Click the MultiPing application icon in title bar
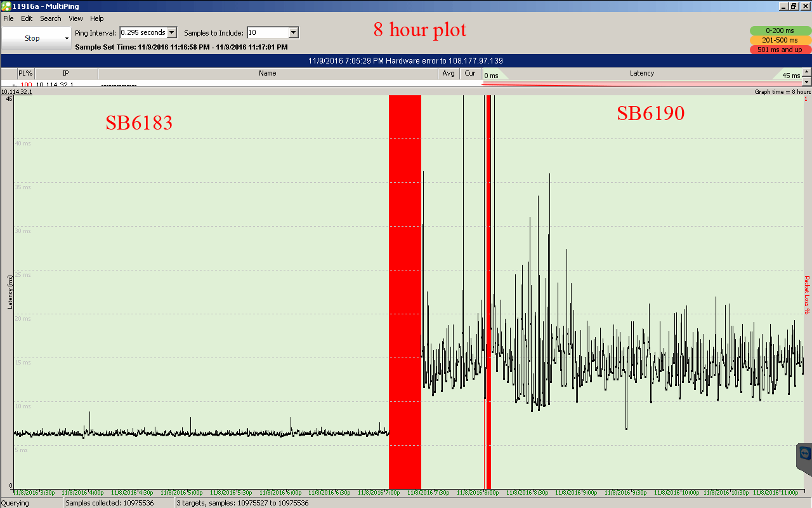This screenshot has width=812, height=508. tap(6, 6)
